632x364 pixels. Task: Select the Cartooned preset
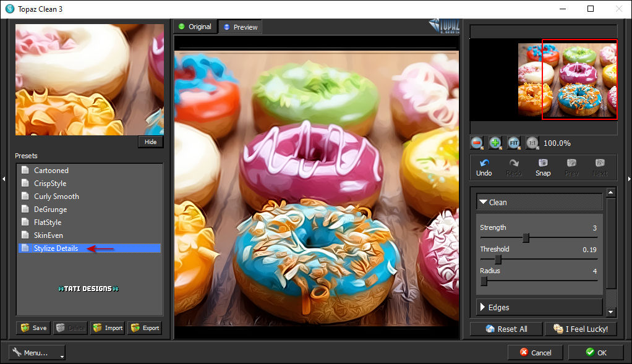(51, 171)
